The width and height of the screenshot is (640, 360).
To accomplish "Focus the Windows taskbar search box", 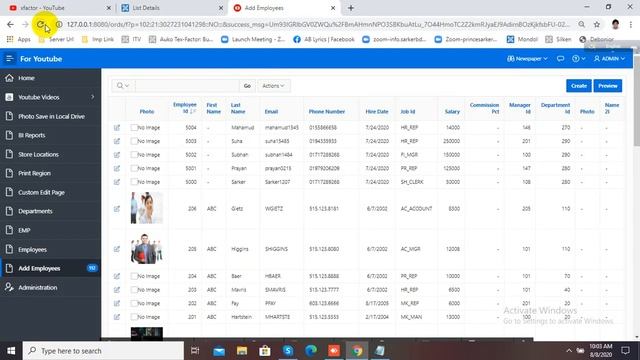I will (x=103, y=351).
